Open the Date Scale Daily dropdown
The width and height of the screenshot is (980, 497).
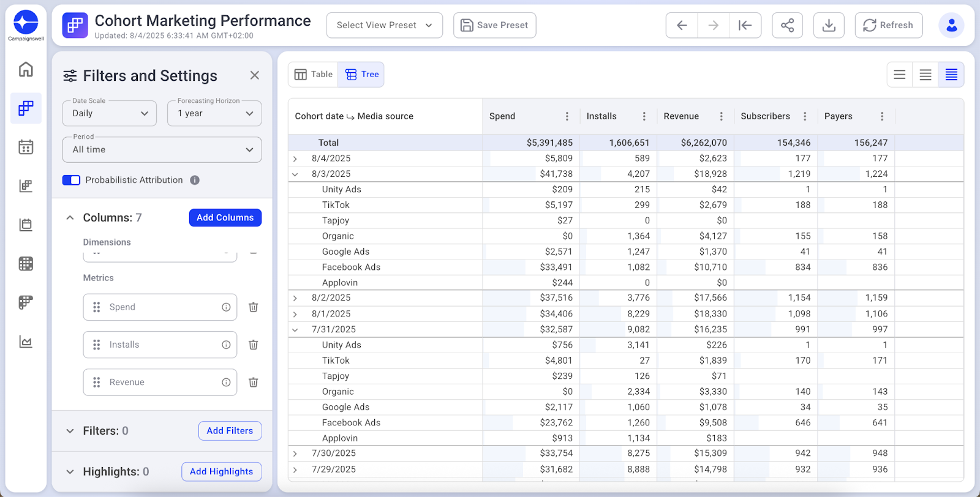coord(110,113)
